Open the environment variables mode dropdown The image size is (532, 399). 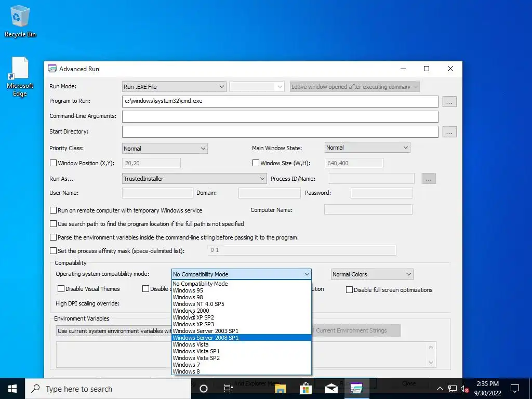114,331
